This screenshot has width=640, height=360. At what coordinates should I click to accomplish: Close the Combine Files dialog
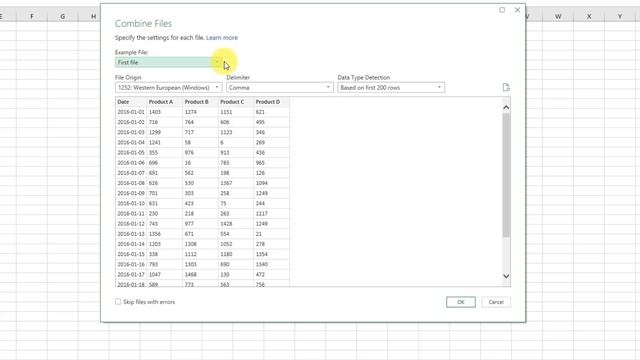point(518,10)
